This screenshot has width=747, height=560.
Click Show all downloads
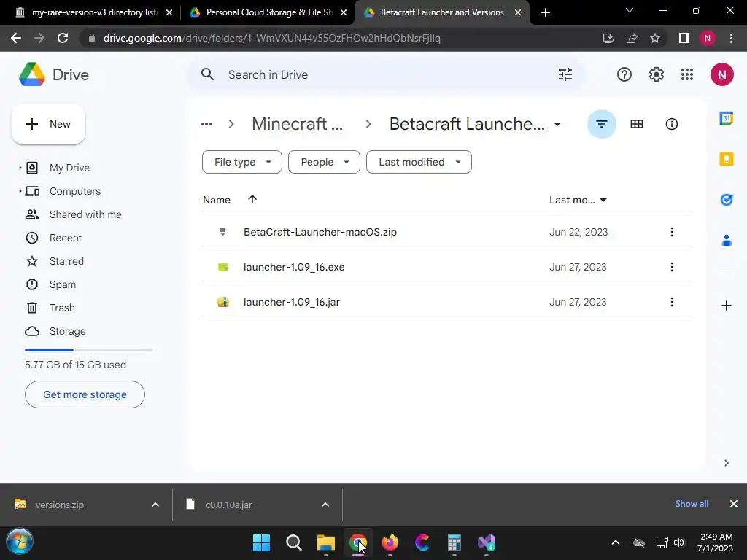[x=692, y=504]
